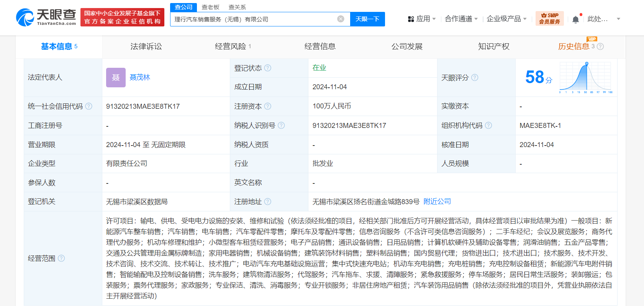Show help for 经营范围
Screen dimensions: 644x306
click(x=61, y=258)
